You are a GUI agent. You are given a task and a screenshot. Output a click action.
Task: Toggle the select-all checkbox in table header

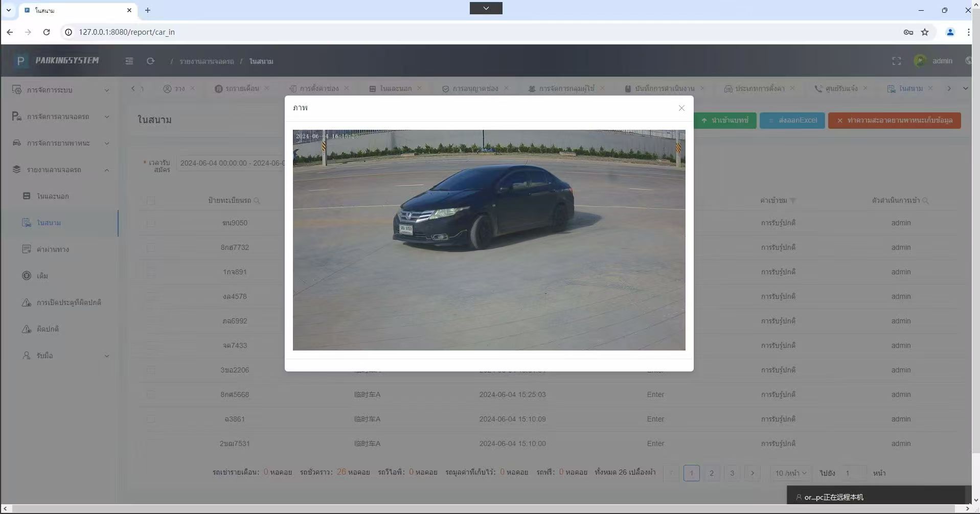click(x=151, y=201)
